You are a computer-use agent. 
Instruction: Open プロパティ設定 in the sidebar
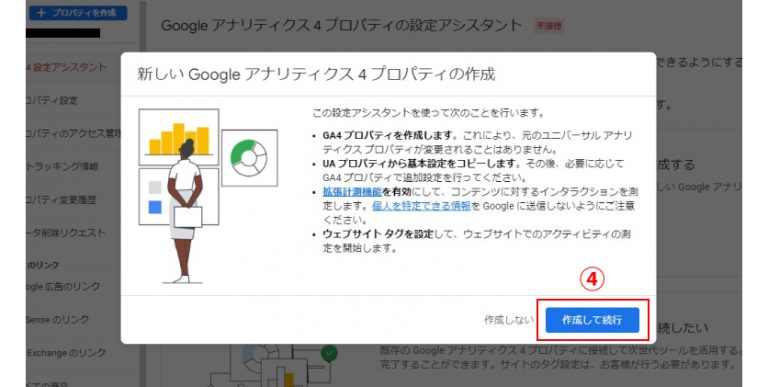52,100
